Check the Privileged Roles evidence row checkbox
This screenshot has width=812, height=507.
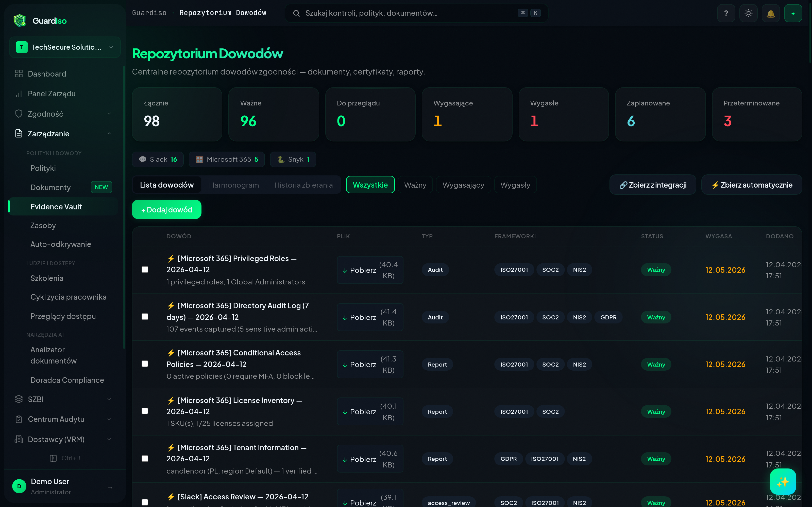pyautogui.click(x=145, y=269)
